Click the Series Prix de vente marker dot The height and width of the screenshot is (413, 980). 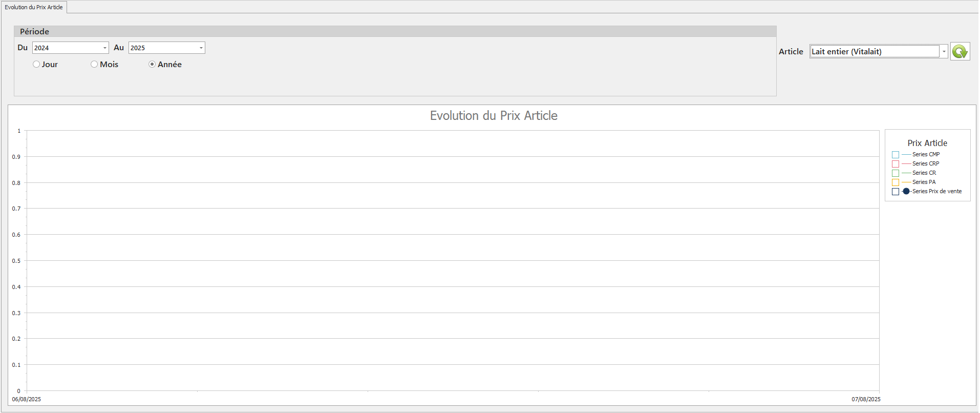coord(906,192)
